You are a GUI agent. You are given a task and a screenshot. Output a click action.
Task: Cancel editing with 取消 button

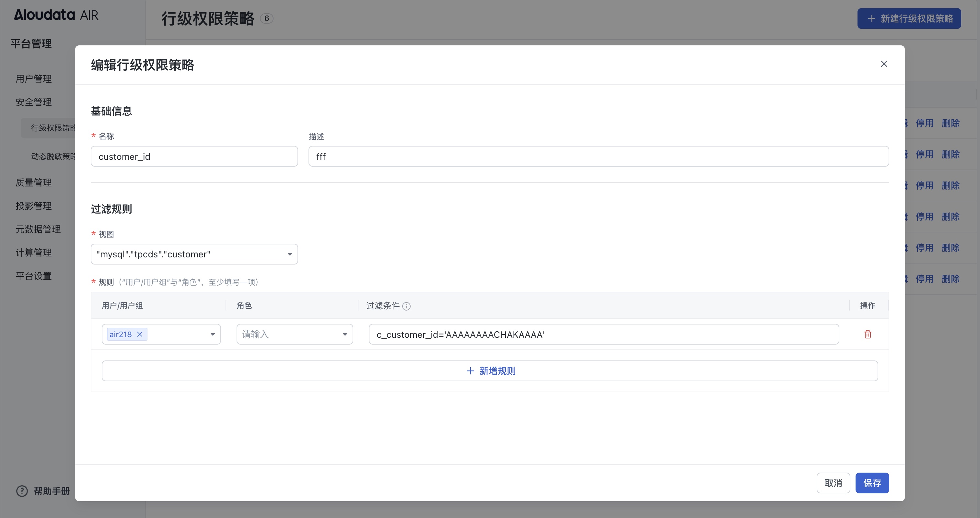[x=833, y=483]
